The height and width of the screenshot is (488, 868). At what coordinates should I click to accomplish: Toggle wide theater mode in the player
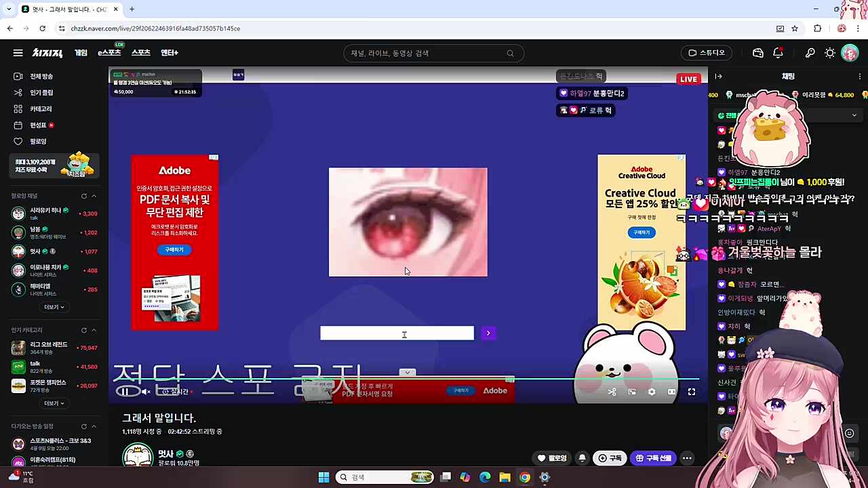(671, 392)
